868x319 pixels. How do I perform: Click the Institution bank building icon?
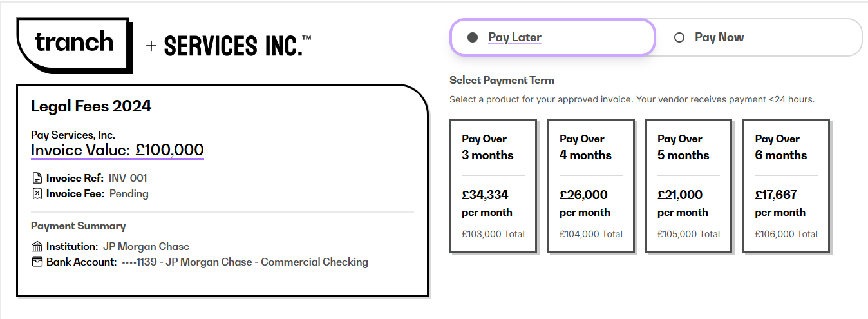coord(37,247)
